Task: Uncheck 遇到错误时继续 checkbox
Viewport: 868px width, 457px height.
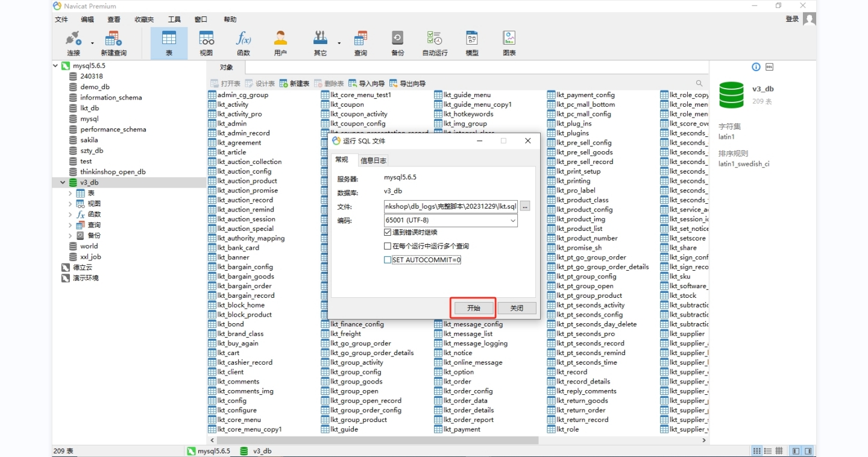Action: click(388, 232)
